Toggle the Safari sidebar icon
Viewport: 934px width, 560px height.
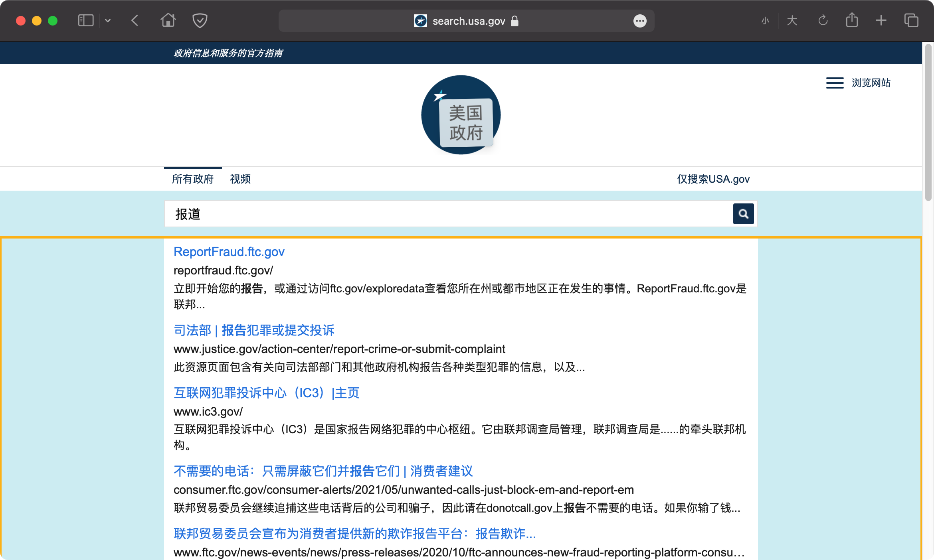(x=85, y=20)
